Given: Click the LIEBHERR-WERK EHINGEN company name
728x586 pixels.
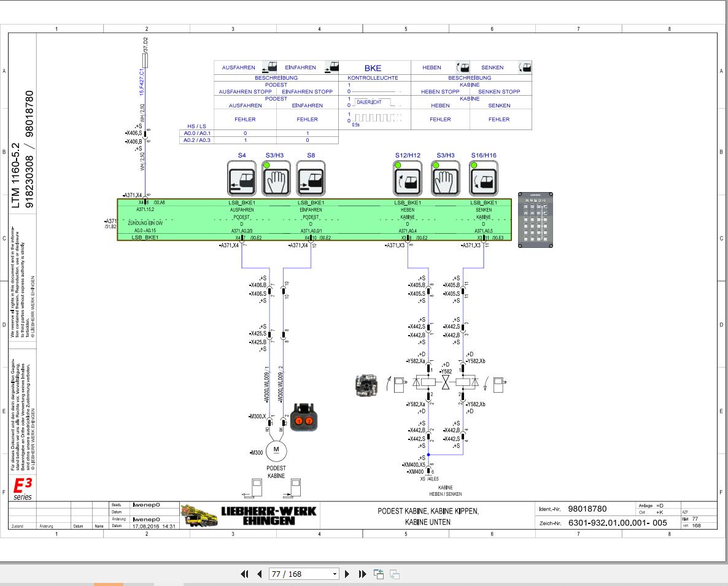Looking at the screenshot, I should pos(269,516).
